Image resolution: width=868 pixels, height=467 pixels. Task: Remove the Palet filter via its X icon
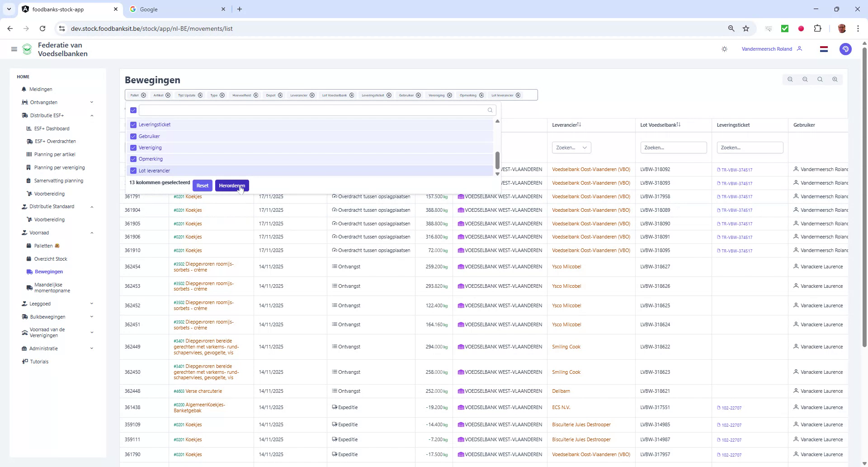143,95
